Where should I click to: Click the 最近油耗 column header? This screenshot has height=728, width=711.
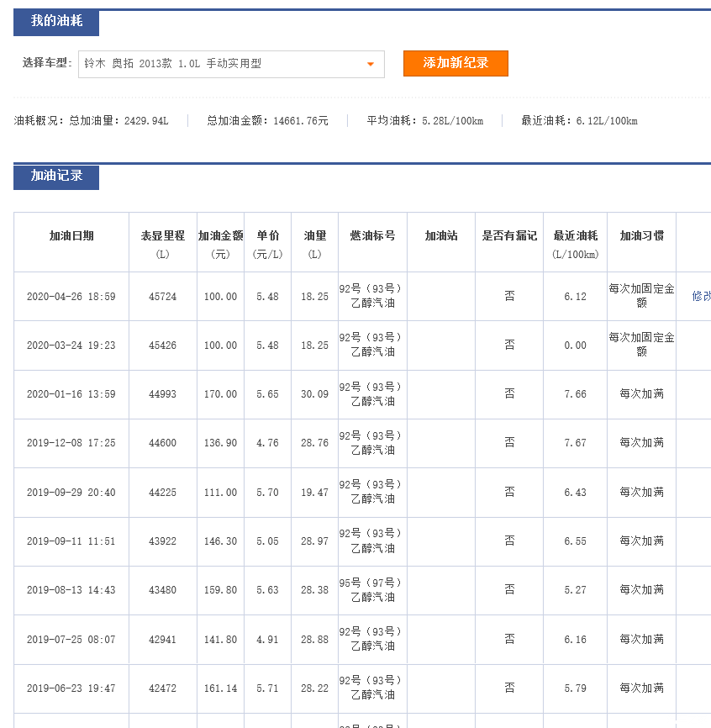pos(575,236)
